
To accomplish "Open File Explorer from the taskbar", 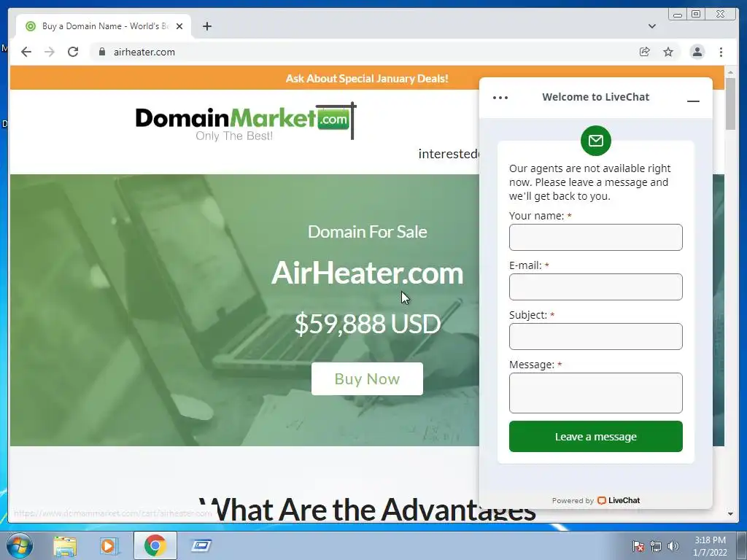I will (65, 545).
